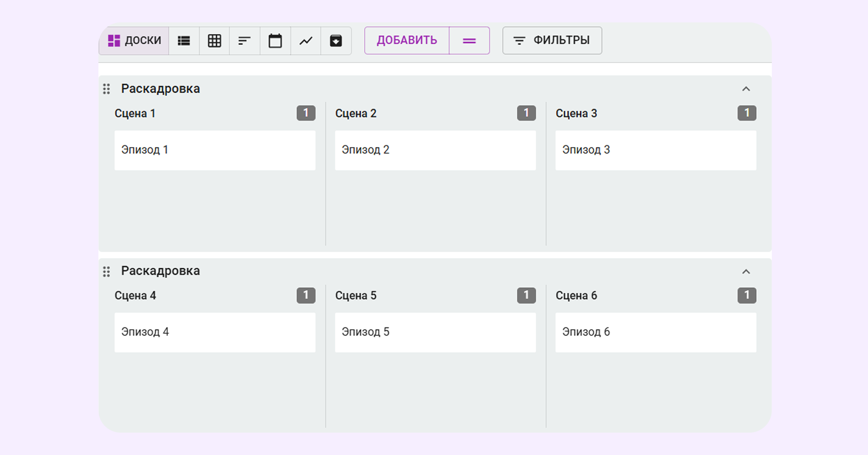Click the count badge on Сцена 6
The height and width of the screenshot is (455, 868).
[x=747, y=295]
